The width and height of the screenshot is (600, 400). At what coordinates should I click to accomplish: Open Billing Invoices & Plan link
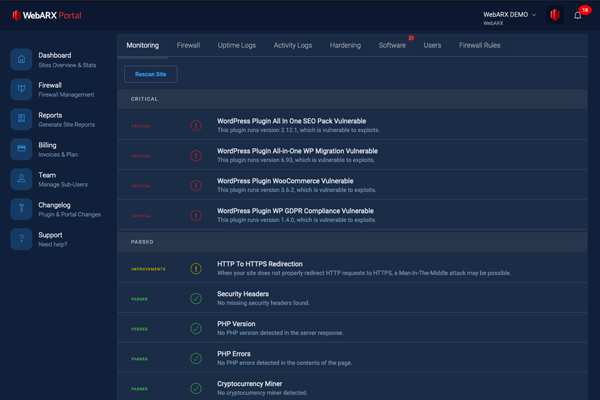(x=58, y=149)
